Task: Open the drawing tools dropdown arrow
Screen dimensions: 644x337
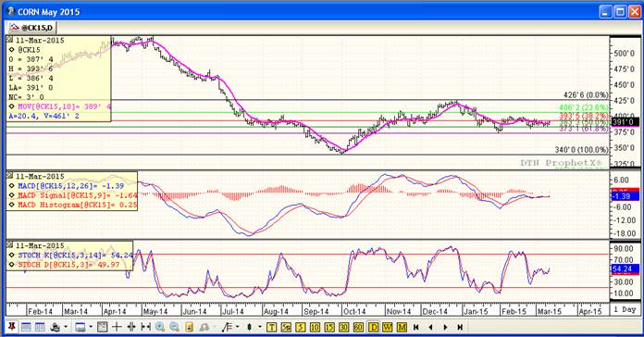Action: (237, 327)
